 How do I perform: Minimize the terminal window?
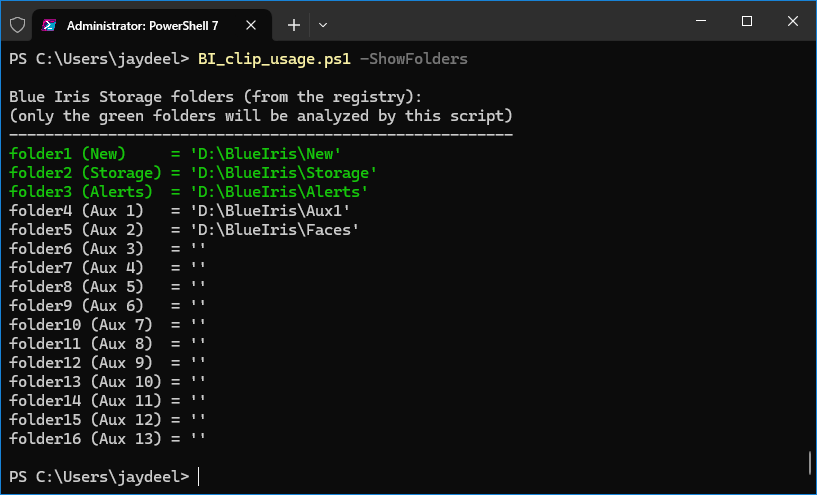(701, 21)
